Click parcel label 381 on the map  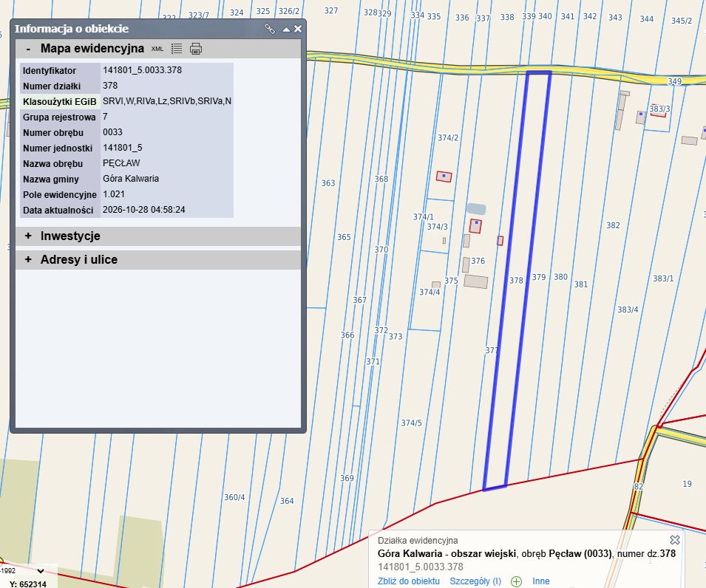tap(581, 284)
